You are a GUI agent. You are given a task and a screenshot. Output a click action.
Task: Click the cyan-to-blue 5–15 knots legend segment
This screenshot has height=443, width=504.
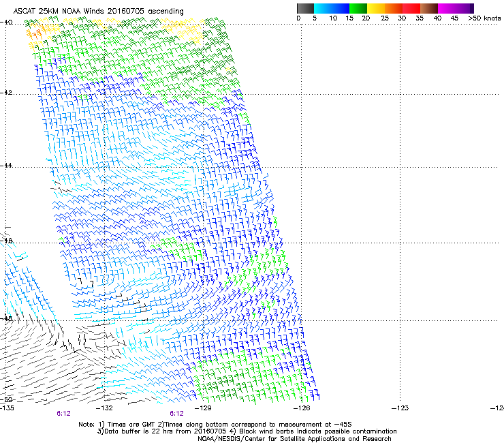(332, 8)
